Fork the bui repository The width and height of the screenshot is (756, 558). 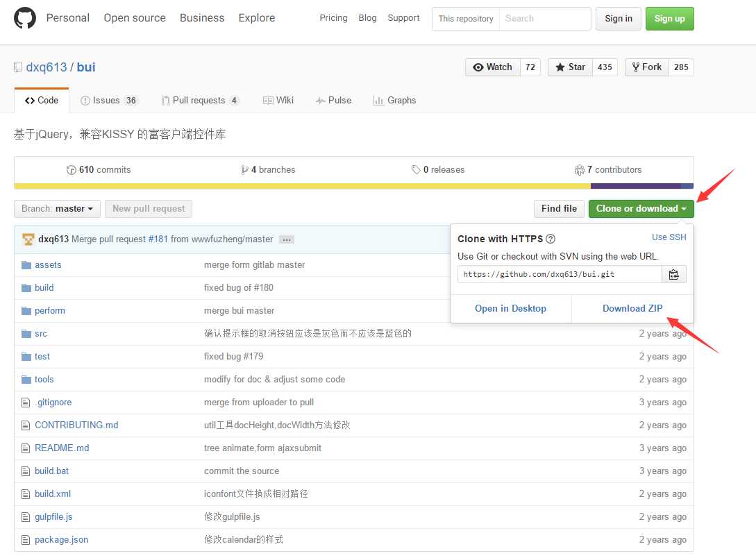pyautogui.click(x=646, y=67)
